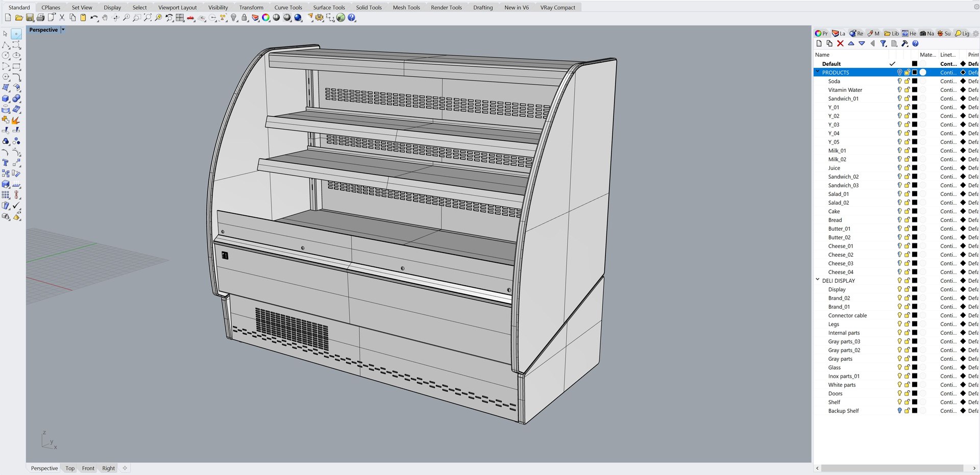Toggle the lock icon of Juice layer
Screen dimensions: 980x475
coord(907,168)
